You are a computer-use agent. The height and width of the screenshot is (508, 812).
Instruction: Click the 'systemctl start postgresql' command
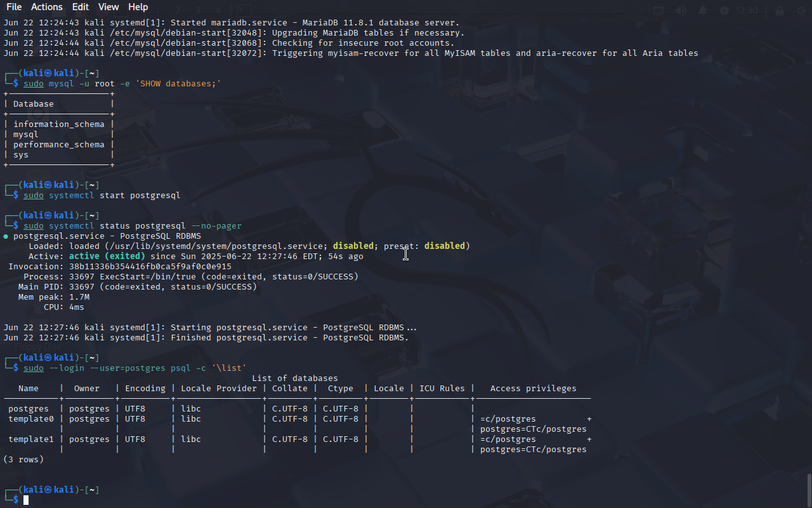[115, 196]
